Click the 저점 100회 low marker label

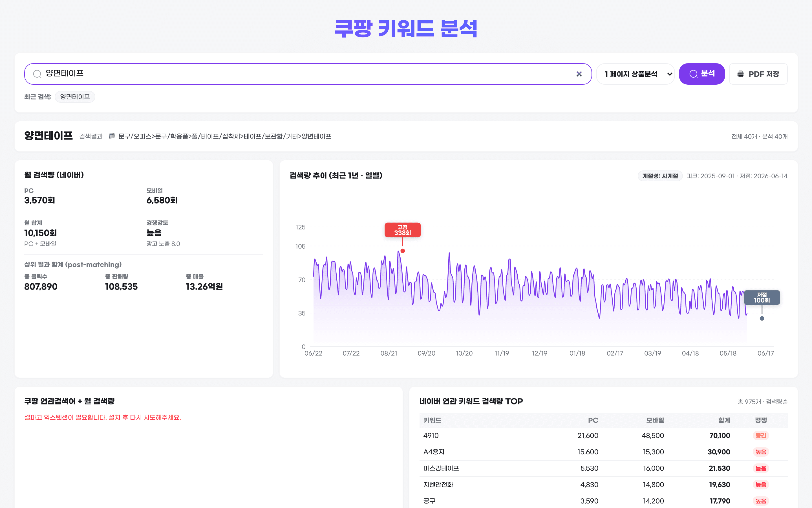762,298
